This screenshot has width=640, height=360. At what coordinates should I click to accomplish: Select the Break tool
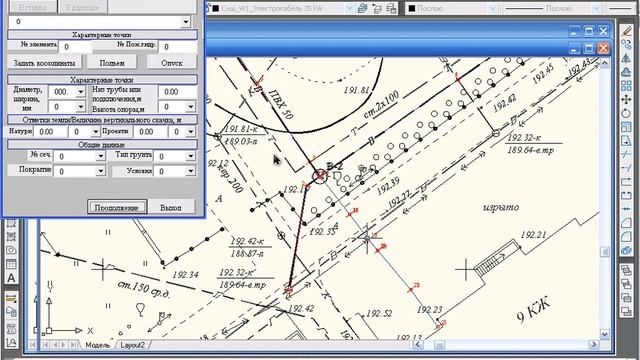pos(626,195)
